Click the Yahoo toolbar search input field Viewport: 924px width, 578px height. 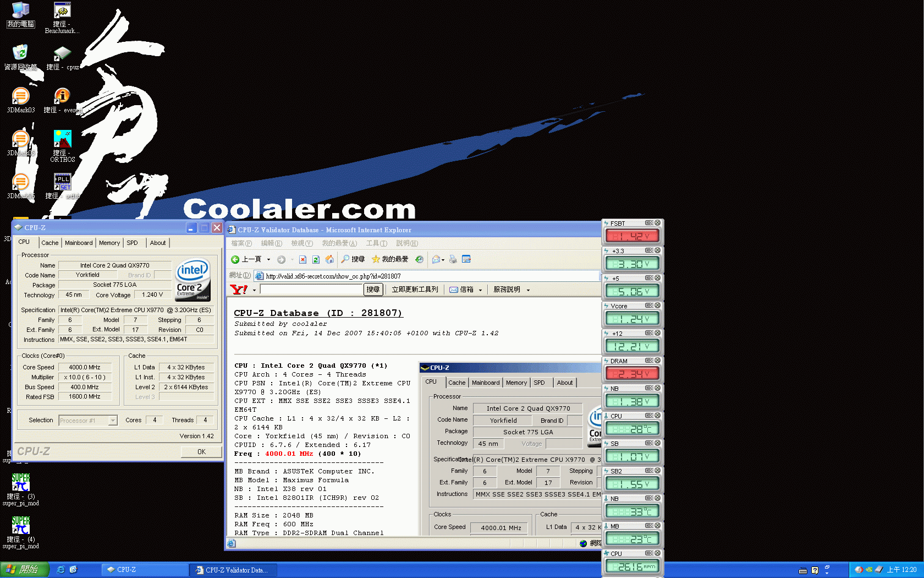(x=311, y=290)
